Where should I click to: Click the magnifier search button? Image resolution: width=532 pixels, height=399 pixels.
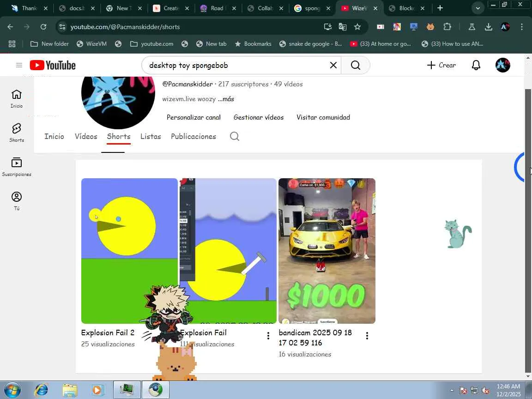(355, 65)
